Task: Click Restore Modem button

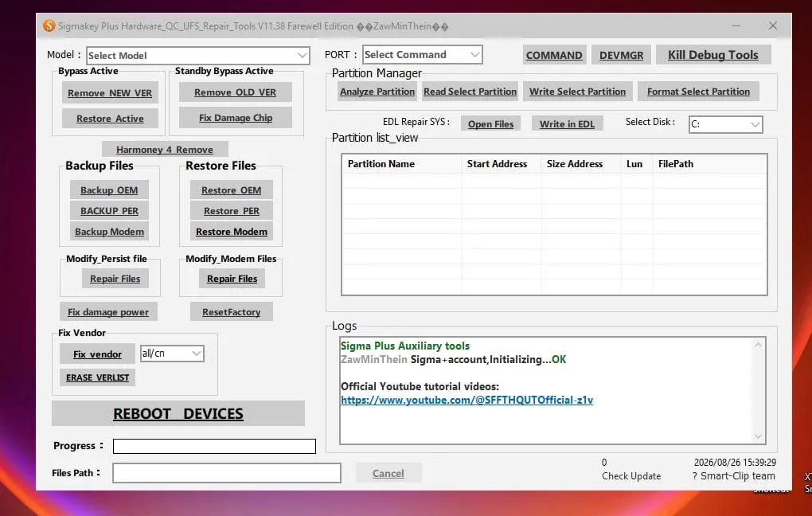Action: (231, 232)
